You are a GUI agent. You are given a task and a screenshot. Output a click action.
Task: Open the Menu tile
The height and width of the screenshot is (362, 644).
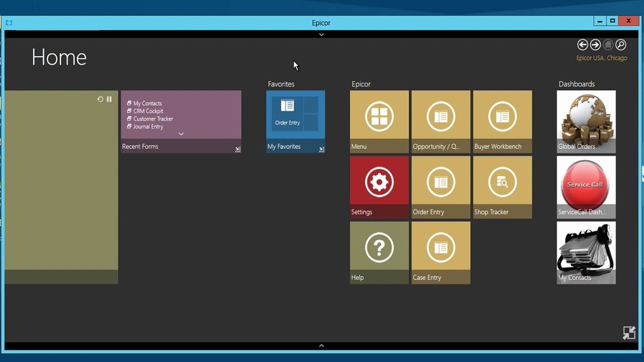coord(379,122)
